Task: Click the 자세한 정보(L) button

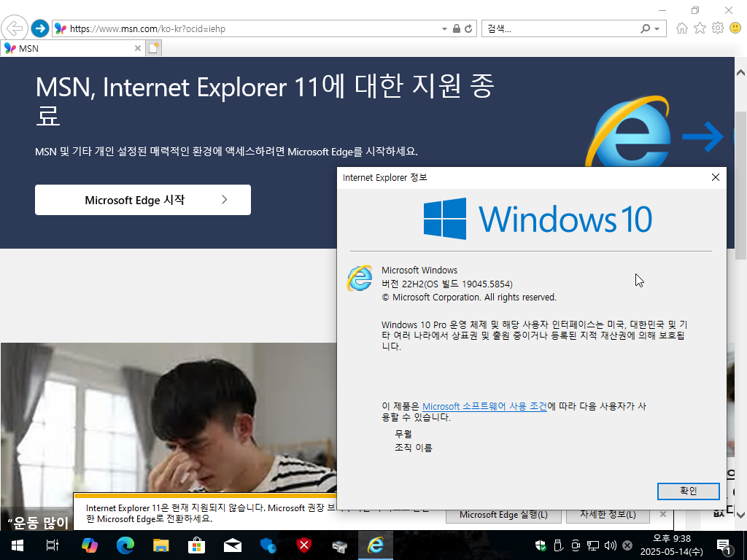Action: pos(608,515)
